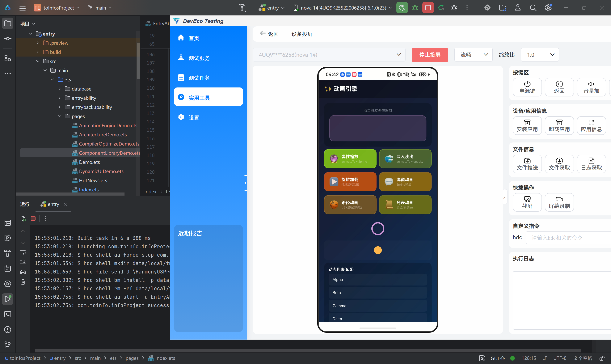Click the hot reload green arrow icon
The image size is (611, 364).
coord(441,8)
